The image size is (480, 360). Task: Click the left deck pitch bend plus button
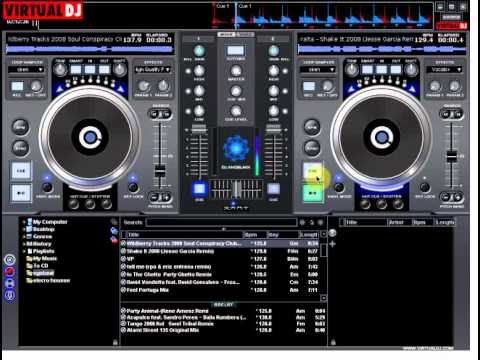tap(166, 197)
